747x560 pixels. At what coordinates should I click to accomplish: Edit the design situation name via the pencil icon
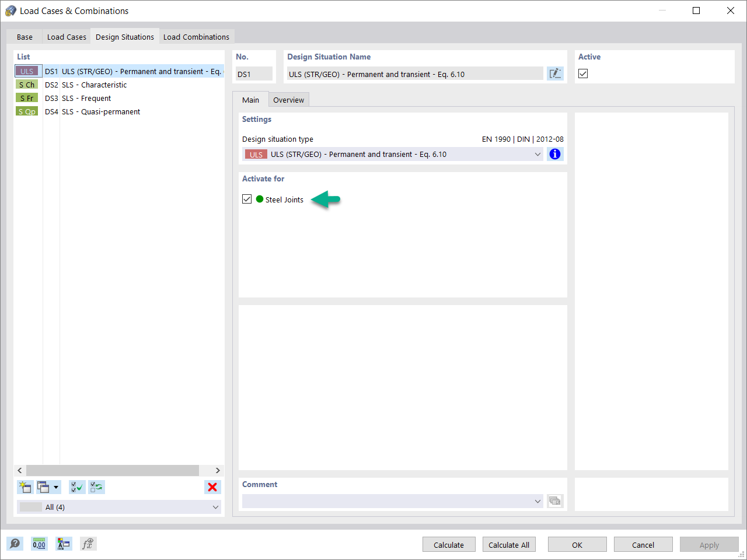click(x=555, y=73)
